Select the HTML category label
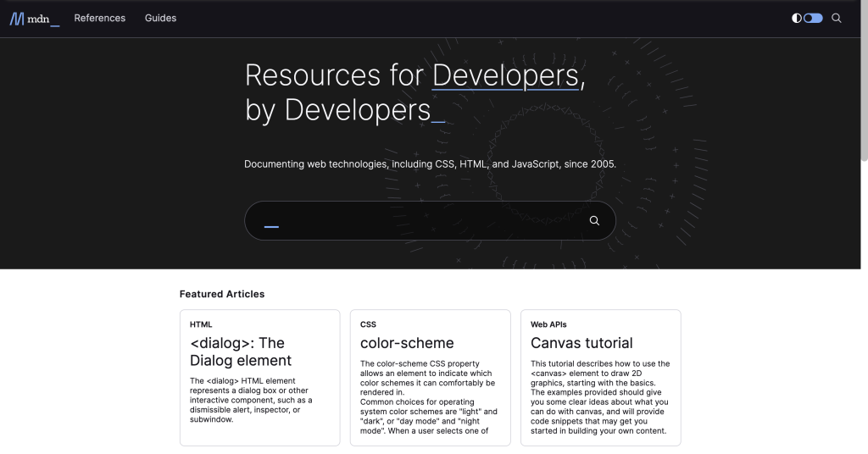This screenshot has height=454, width=868. pos(201,324)
